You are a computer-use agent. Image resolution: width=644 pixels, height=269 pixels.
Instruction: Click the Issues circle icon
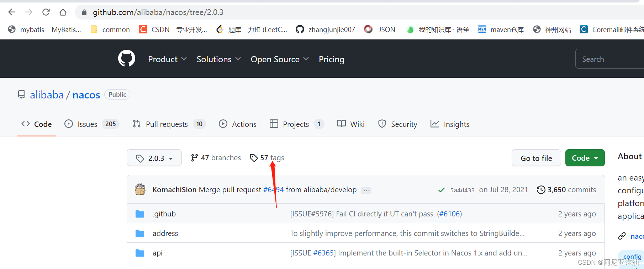(69, 124)
